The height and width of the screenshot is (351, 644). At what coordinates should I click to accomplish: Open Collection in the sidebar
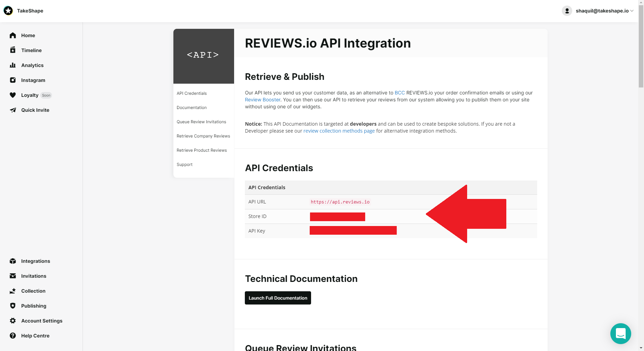pos(33,291)
